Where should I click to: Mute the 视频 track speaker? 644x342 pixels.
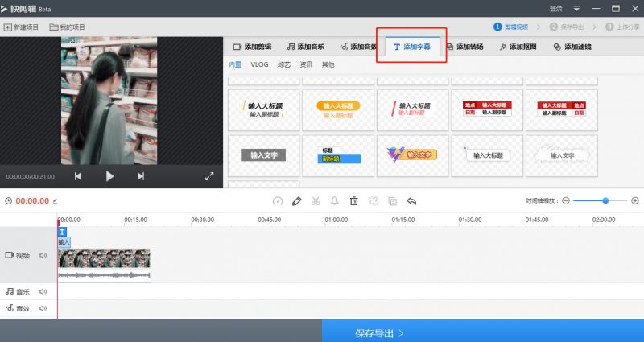(43, 256)
